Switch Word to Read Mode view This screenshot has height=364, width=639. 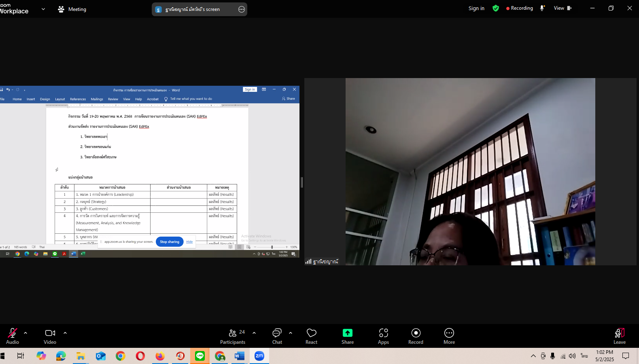[x=231, y=247]
